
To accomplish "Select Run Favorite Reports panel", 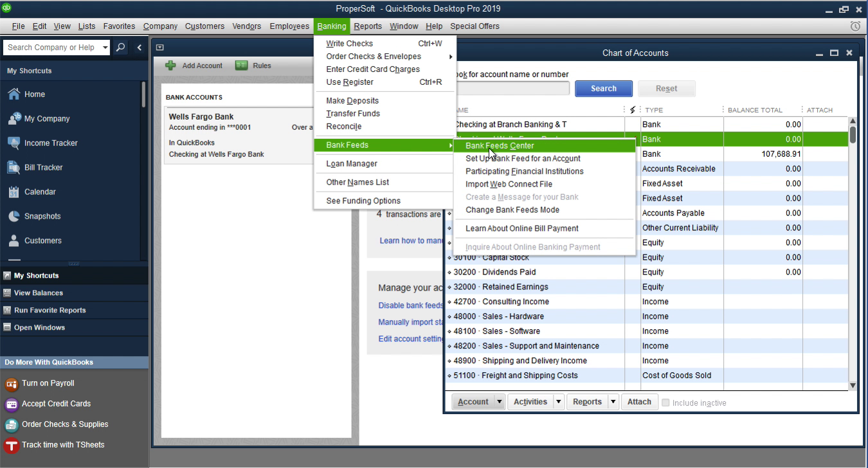I will (74, 310).
